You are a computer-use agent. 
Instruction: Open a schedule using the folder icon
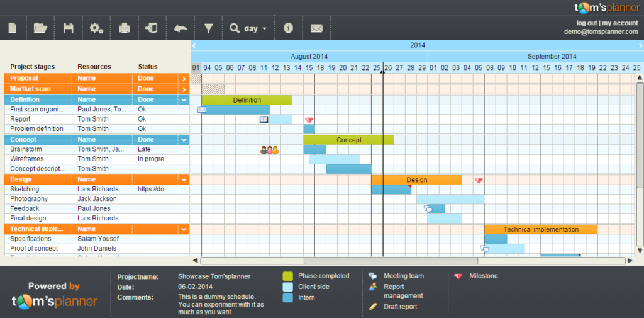pos(40,28)
